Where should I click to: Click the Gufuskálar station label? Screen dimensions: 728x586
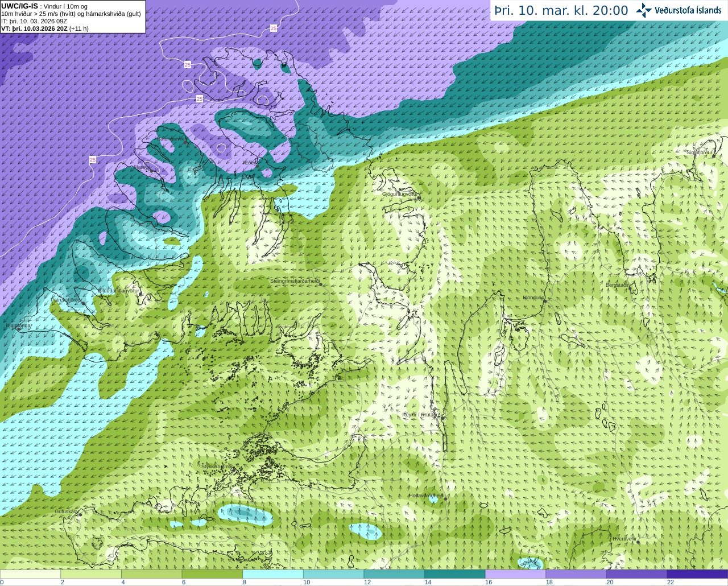tap(66, 511)
